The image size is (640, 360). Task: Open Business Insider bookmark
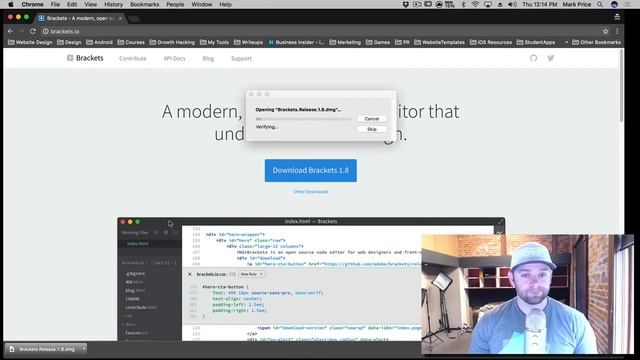tap(296, 42)
